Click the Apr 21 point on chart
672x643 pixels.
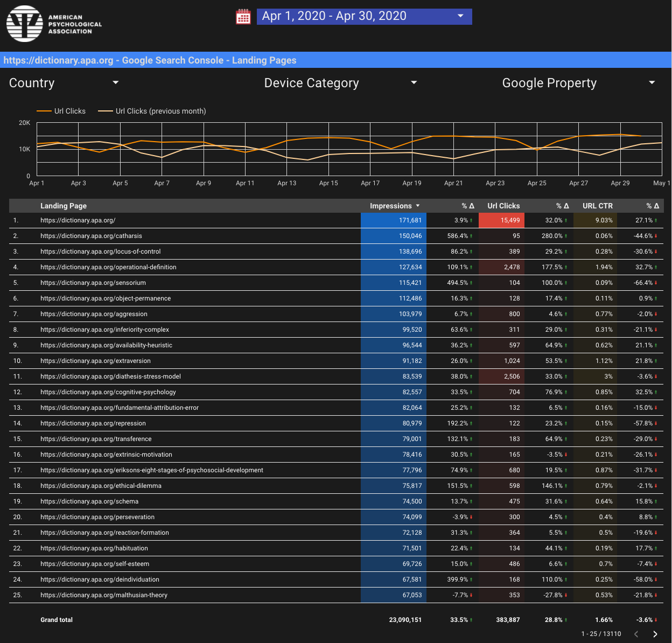tap(453, 136)
